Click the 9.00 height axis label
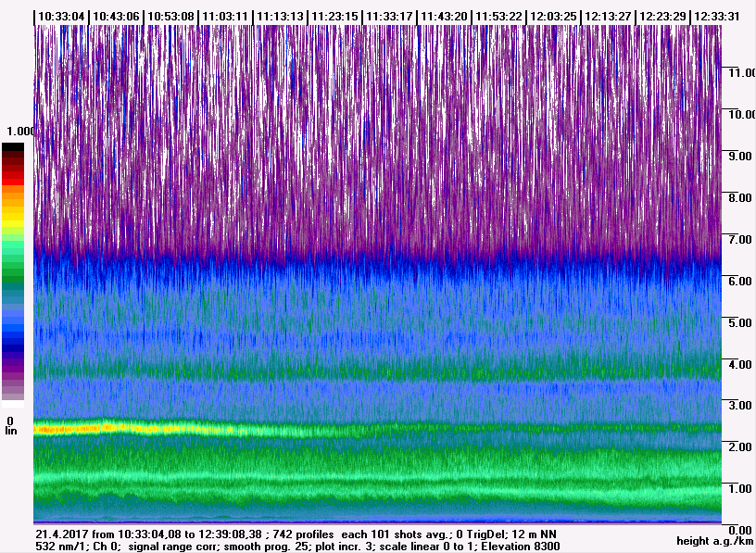The image size is (756, 553). 740,156
